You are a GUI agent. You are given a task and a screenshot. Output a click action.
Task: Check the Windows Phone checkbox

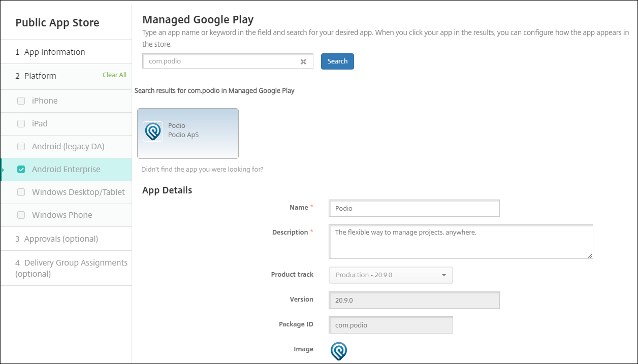[21, 215]
